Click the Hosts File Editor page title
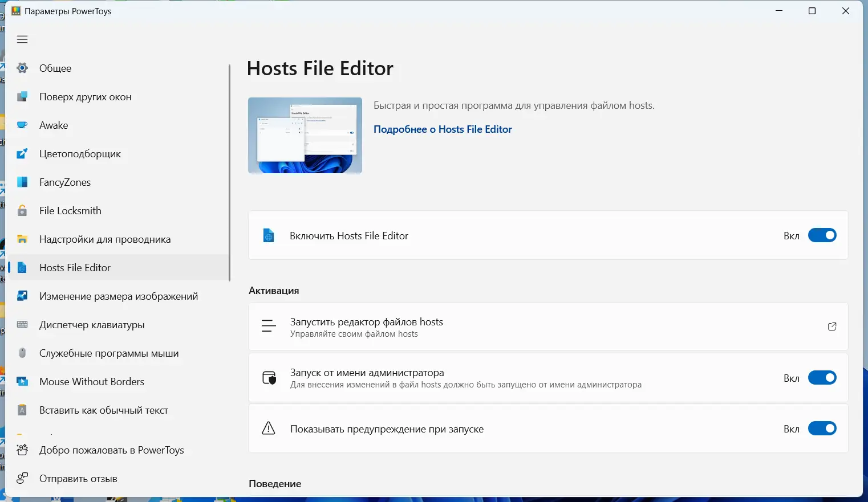 coord(320,68)
